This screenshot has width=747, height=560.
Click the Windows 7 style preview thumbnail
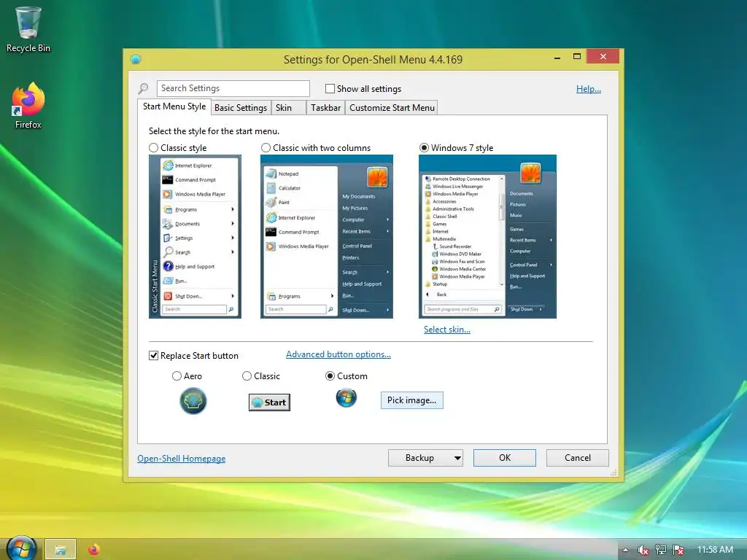(x=487, y=237)
